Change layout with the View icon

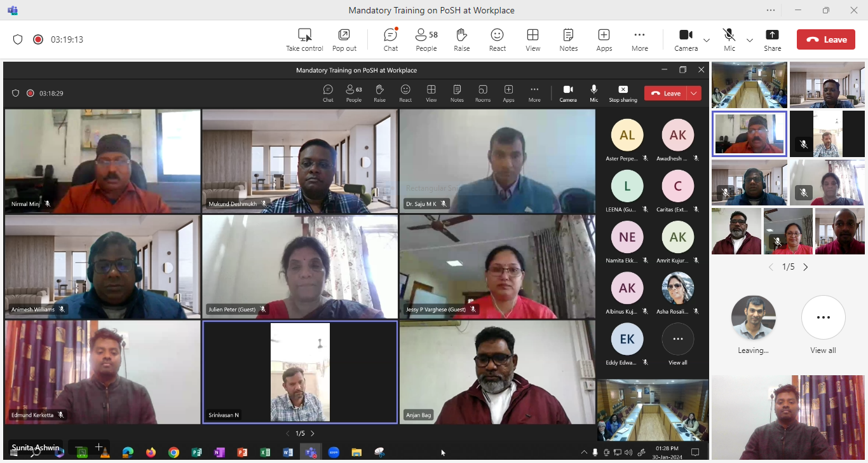(x=533, y=39)
